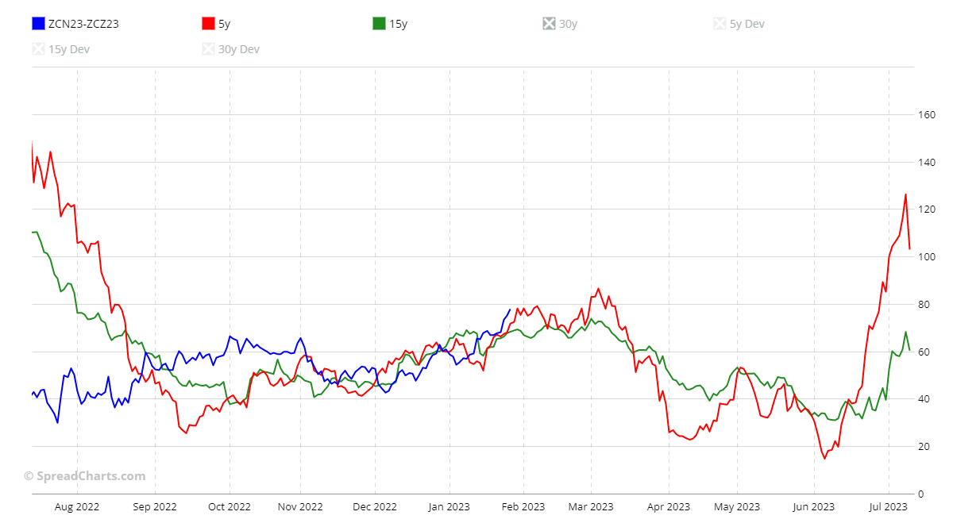Enable the 15y Dev crossed-box icon
Viewport: 980px width, 523px height.
tap(38, 49)
